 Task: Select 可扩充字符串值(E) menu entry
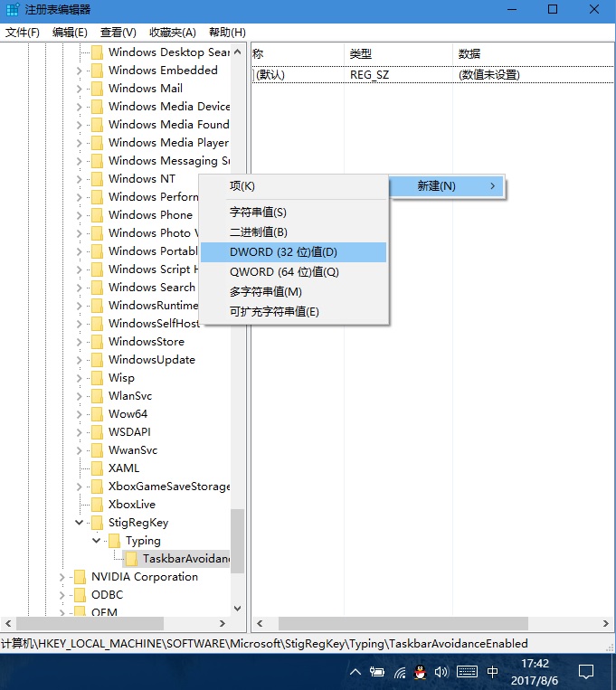[294, 312]
